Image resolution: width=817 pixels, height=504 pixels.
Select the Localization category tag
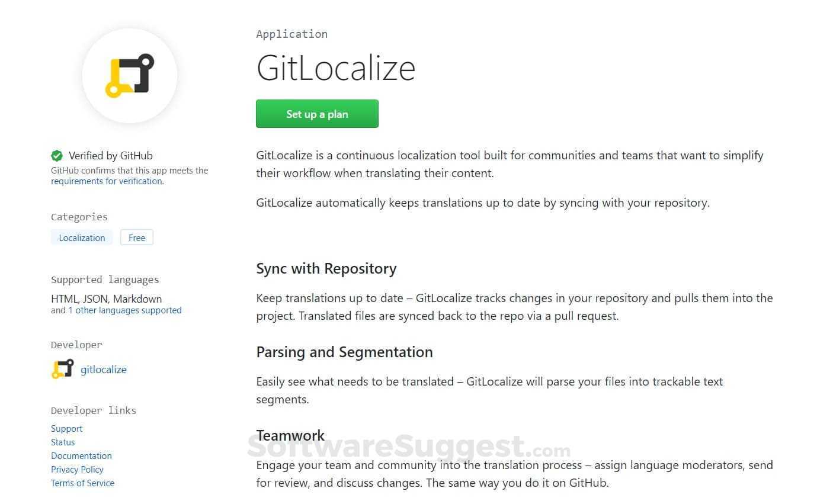[x=82, y=237]
